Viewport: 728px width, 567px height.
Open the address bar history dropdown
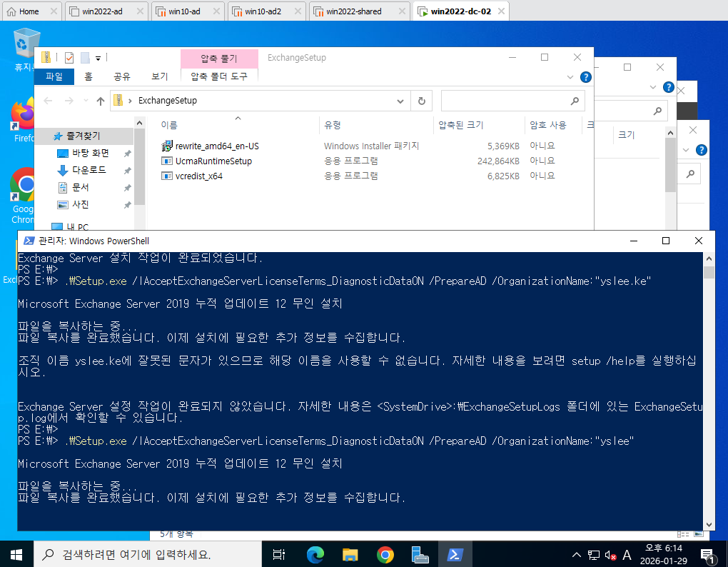[x=400, y=101]
